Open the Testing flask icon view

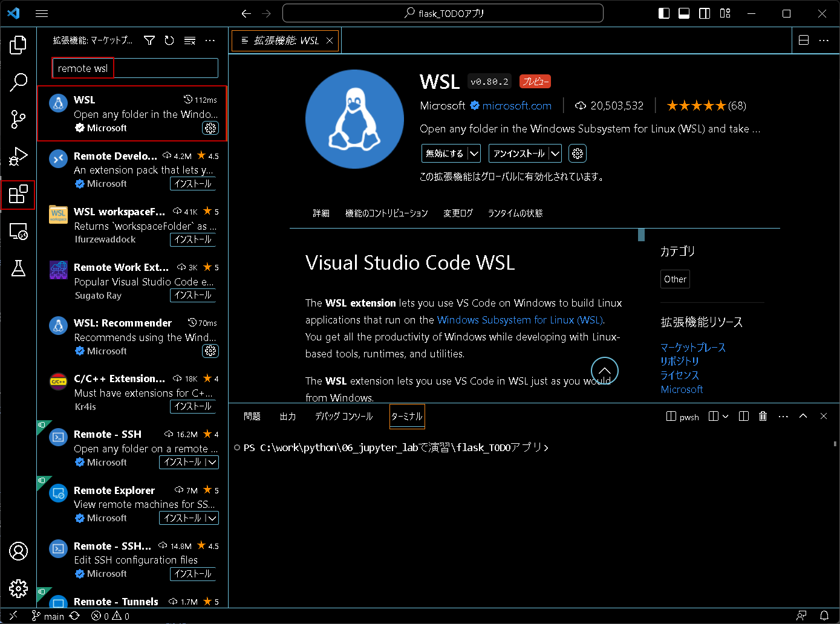(x=18, y=268)
